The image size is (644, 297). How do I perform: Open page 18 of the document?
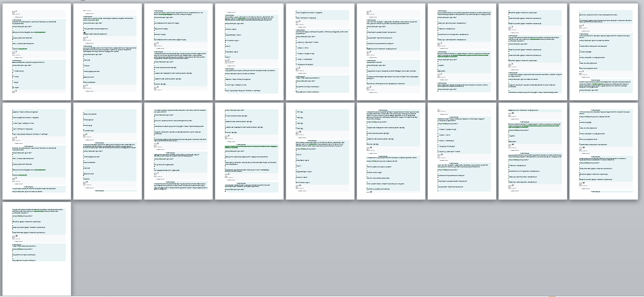pyautogui.click(x=604, y=151)
